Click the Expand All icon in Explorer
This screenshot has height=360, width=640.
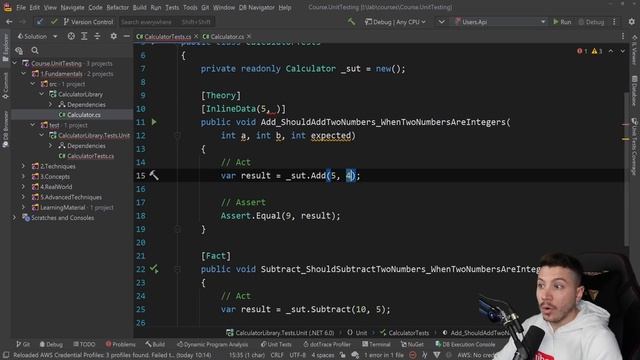tap(84, 36)
